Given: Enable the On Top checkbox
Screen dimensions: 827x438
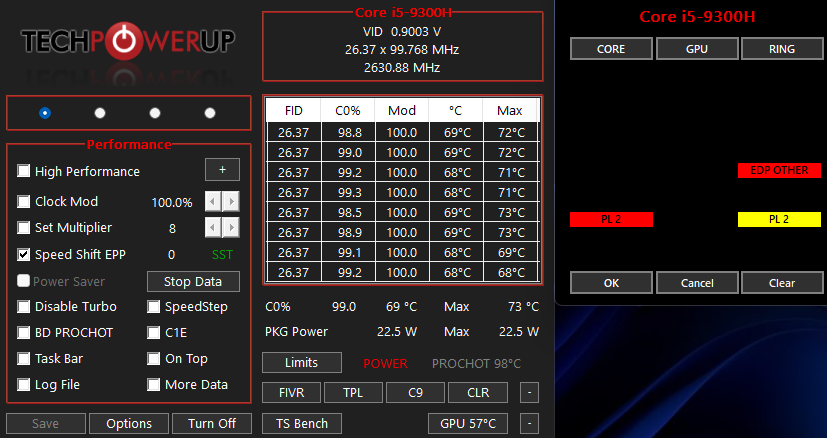Looking at the screenshot, I should coord(153,359).
